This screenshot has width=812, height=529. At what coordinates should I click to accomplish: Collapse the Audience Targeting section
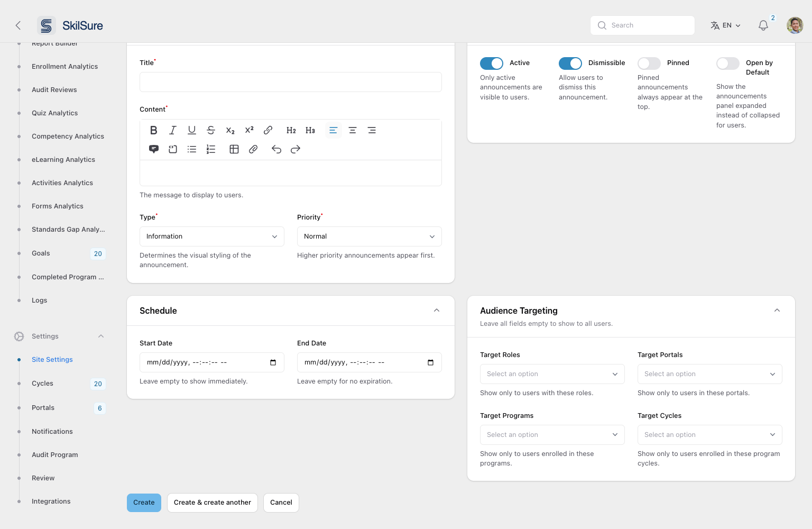click(x=777, y=311)
